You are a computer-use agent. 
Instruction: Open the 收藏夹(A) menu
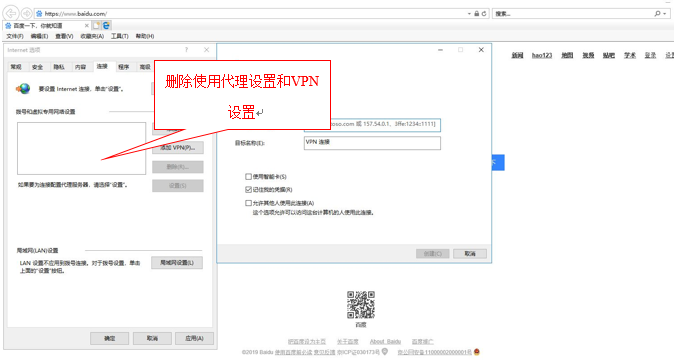pos(92,36)
